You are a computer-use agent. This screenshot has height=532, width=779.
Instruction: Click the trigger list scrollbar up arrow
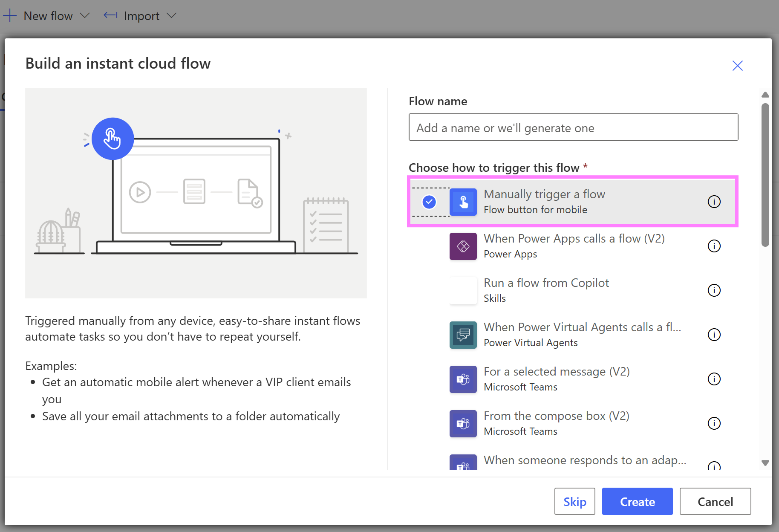tap(765, 95)
